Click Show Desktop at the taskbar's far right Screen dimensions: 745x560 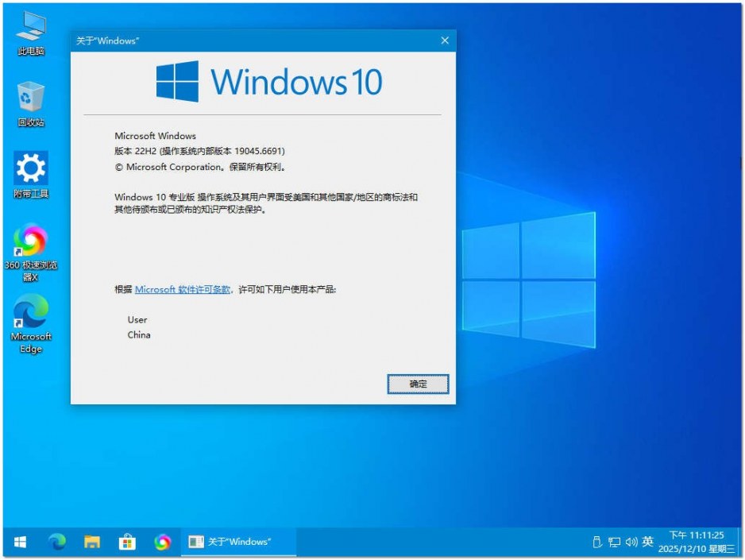click(742, 542)
